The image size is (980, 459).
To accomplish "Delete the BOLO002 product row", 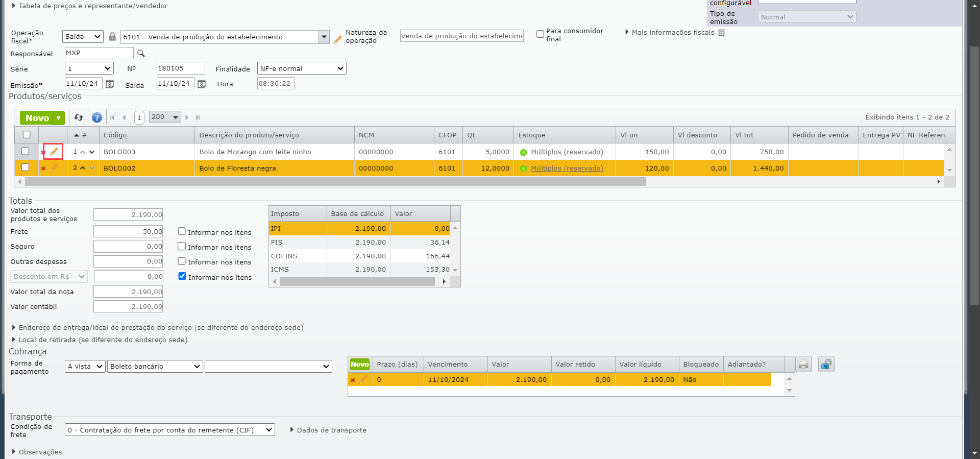I will tap(43, 168).
